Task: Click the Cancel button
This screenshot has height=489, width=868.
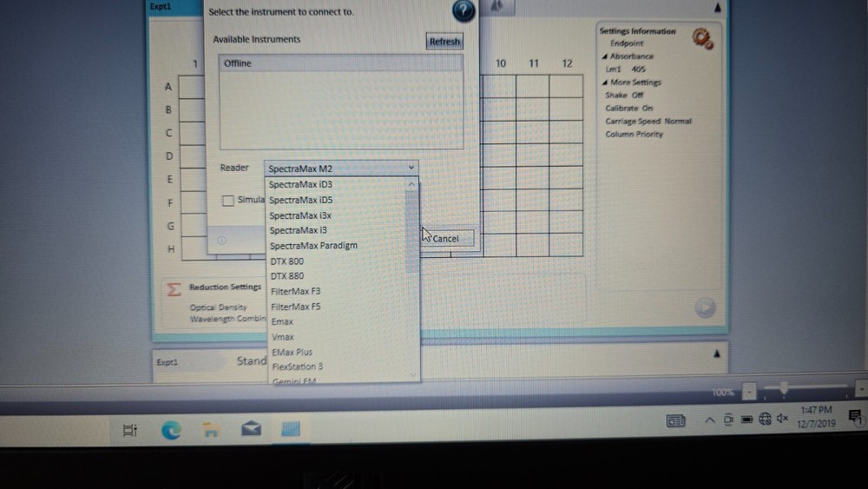Action: point(445,239)
